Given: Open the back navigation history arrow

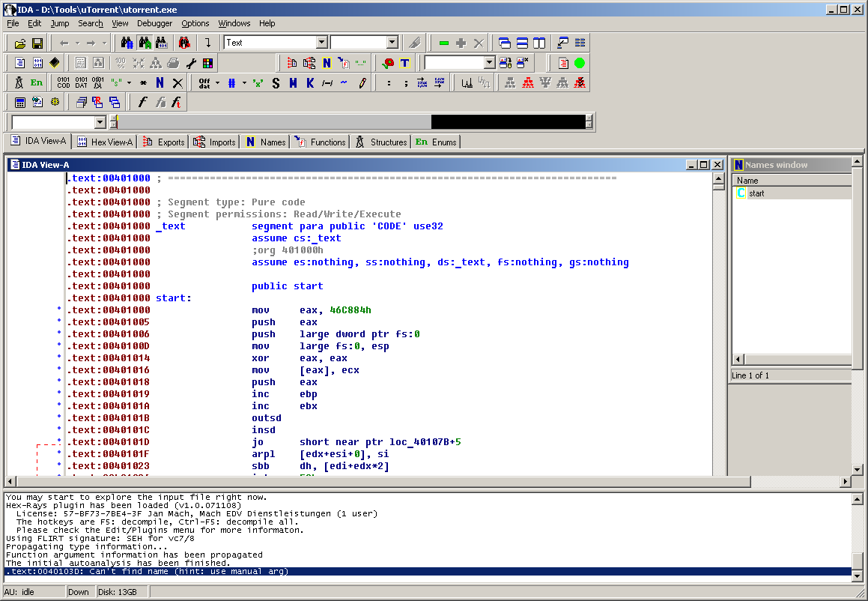Looking at the screenshot, I should [77, 43].
